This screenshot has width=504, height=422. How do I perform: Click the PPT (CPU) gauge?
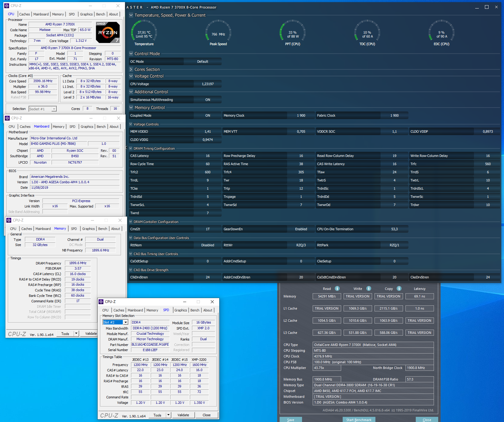pyautogui.click(x=293, y=33)
